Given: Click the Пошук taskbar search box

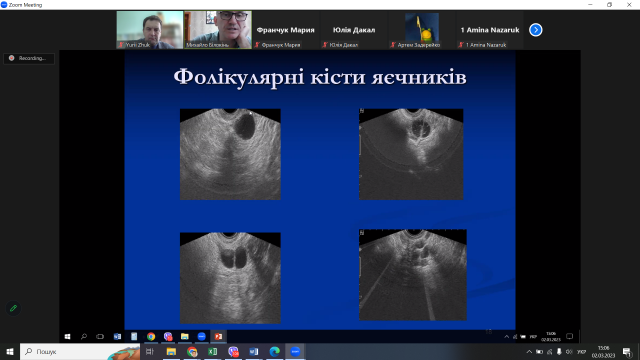Looking at the screenshot, I should click(80, 351).
